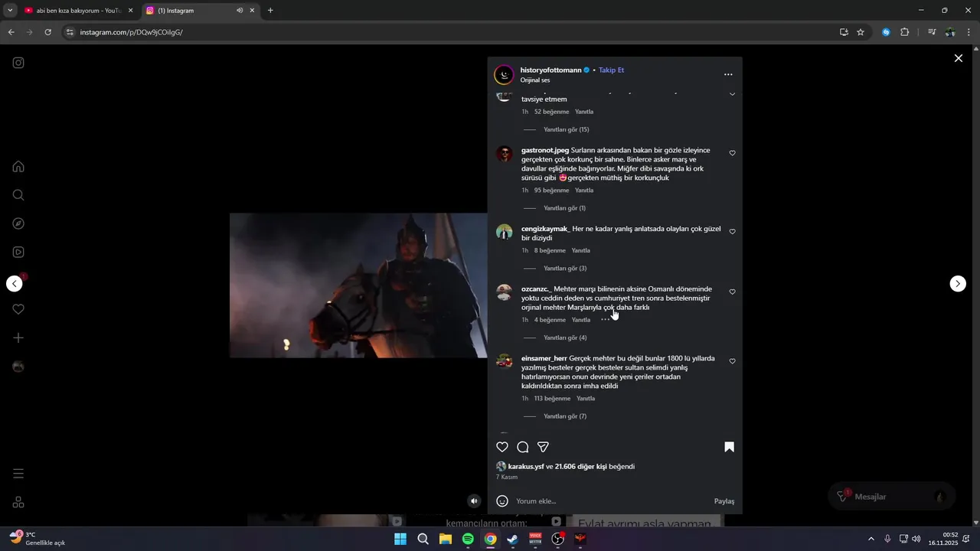Screen dimensions: 980x551
Task: Mute the Instagram tab audio icon
Action: [240, 11]
